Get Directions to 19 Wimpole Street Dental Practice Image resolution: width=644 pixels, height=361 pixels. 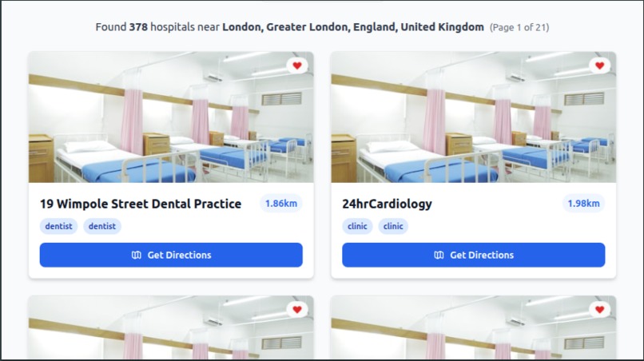pos(171,255)
